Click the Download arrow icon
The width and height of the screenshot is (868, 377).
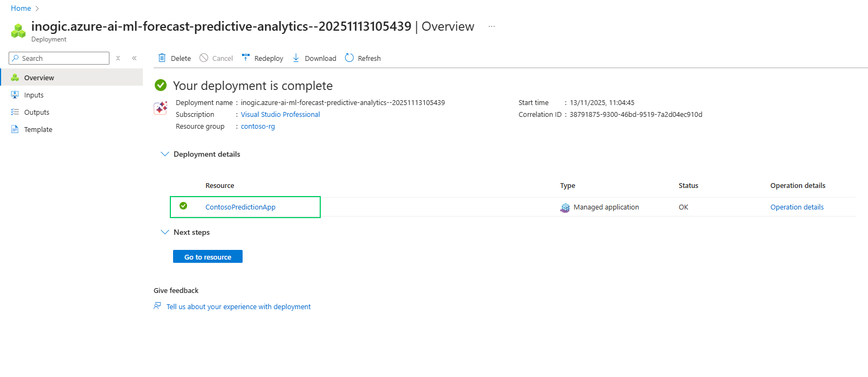tap(296, 58)
